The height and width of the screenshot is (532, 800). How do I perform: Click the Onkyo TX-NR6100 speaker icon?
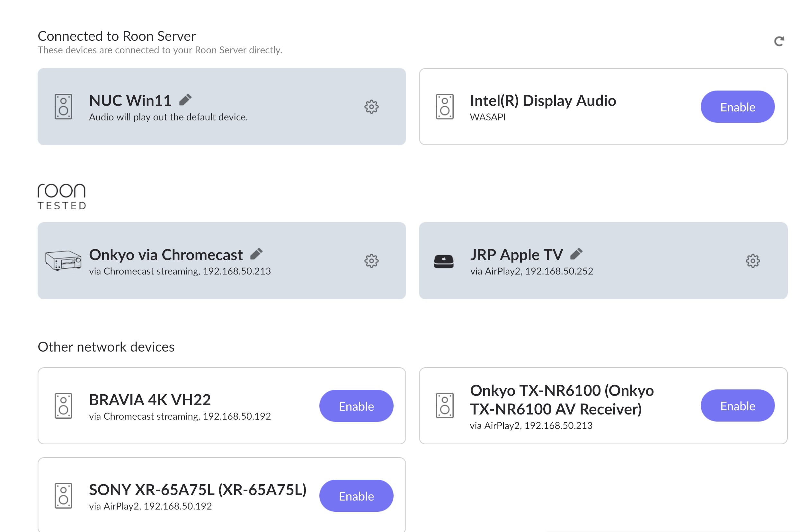click(445, 406)
